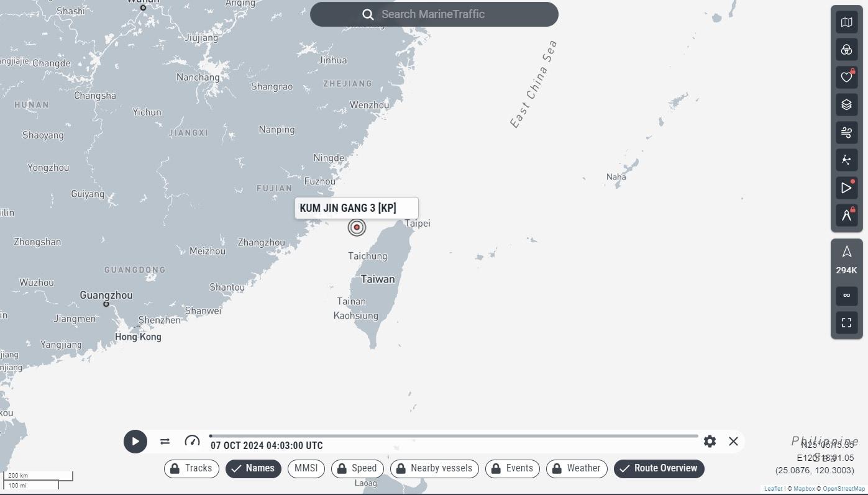Show the wind weather overlay icon

pos(846,132)
